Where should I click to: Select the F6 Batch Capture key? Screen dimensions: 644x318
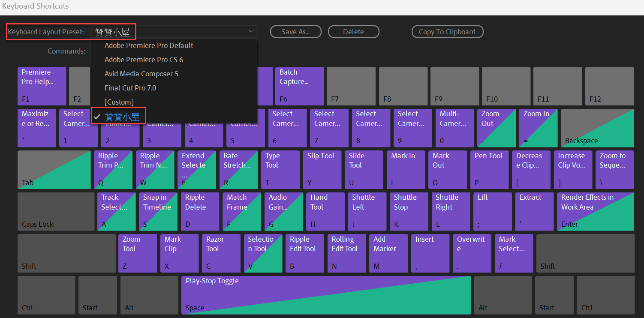click(x=300, y=86)
